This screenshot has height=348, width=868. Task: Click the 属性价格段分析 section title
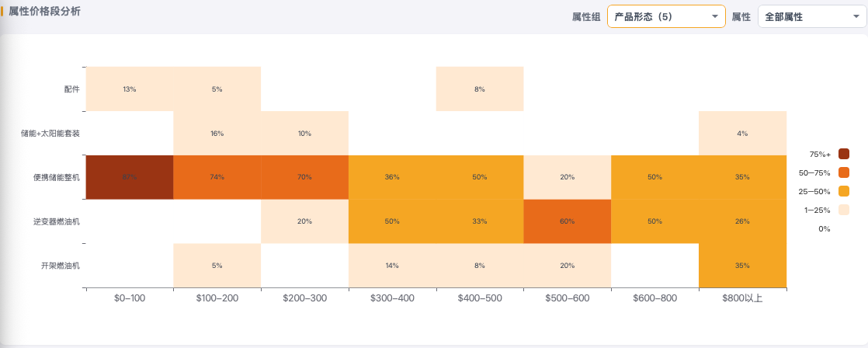(45, 11)
